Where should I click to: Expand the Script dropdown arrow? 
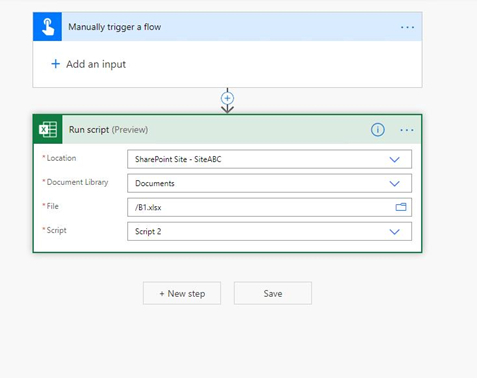(394, 232)
